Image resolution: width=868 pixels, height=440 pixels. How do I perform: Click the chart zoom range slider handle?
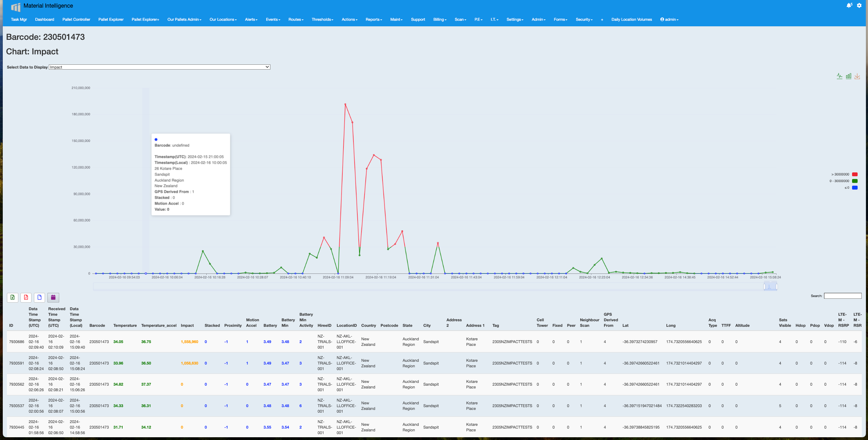[x=770, y=286]
